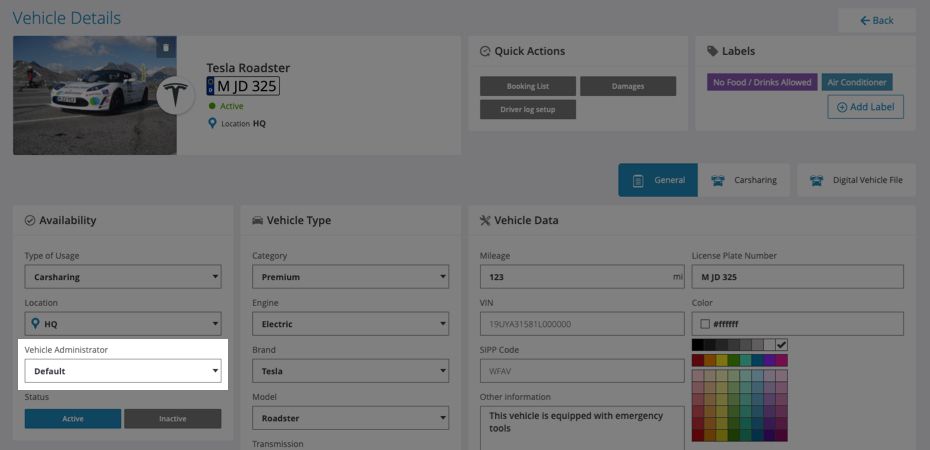
Task: Click the SIPP Code field
Action: (x=582, y=371)
